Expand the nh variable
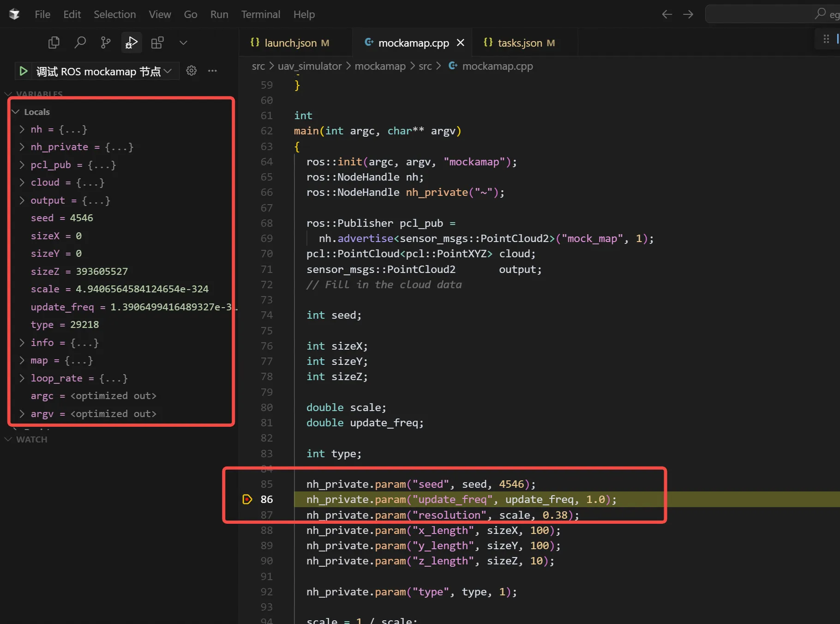Screen dimensions: 840x624 pyautogui.click(x=22, y=129)
